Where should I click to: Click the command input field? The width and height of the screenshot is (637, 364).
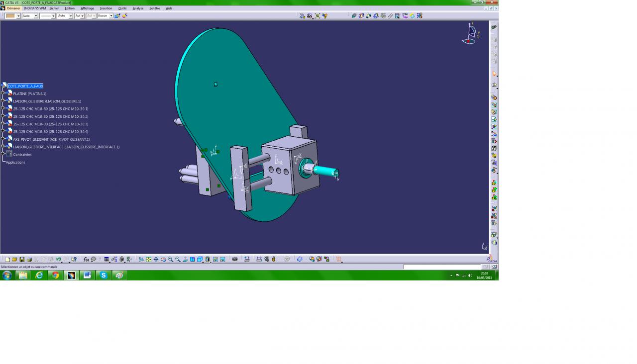click(x=442, y=267)
